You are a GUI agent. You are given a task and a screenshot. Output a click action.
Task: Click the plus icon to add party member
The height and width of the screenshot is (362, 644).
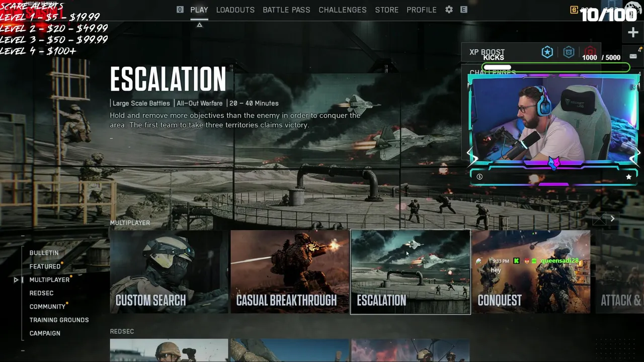(633, 33)
